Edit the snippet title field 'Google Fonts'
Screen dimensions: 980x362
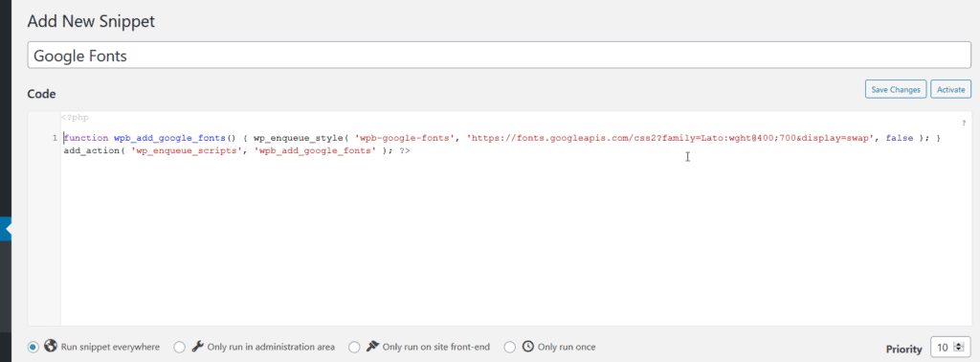tap(499, 56)
